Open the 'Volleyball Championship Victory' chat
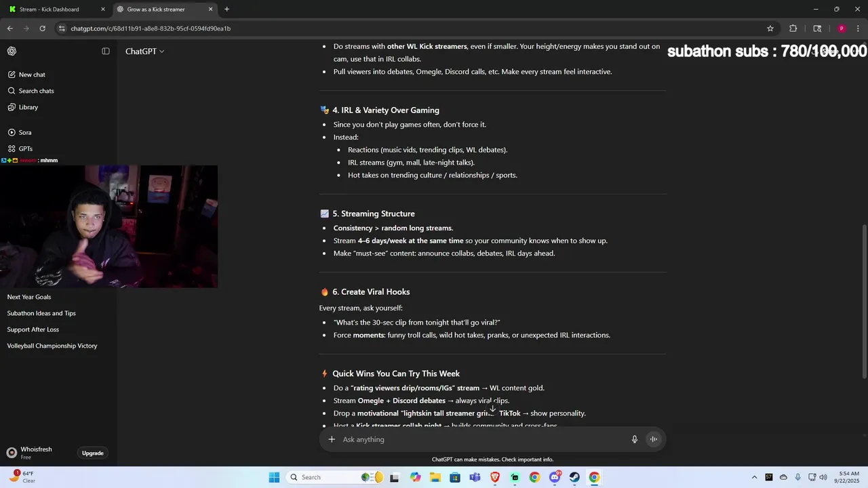The image size is (868, 488). click(52, 346)
